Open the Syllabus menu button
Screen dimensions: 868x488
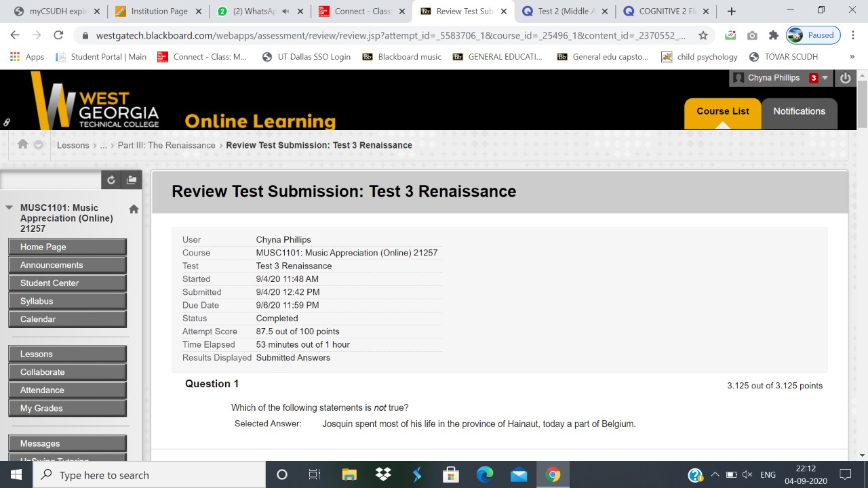(x=68, y=301)
